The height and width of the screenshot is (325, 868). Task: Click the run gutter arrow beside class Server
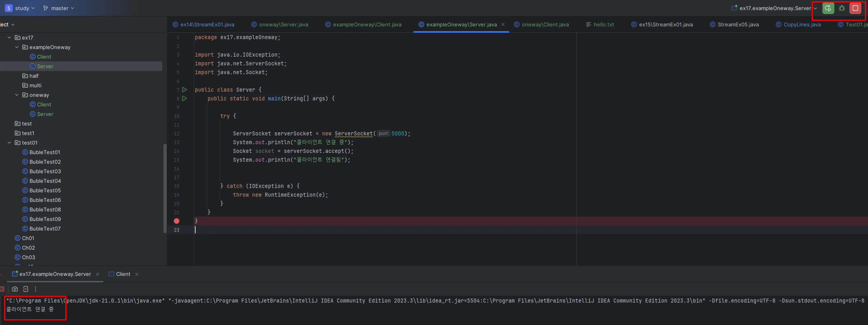tap(184, 90)
